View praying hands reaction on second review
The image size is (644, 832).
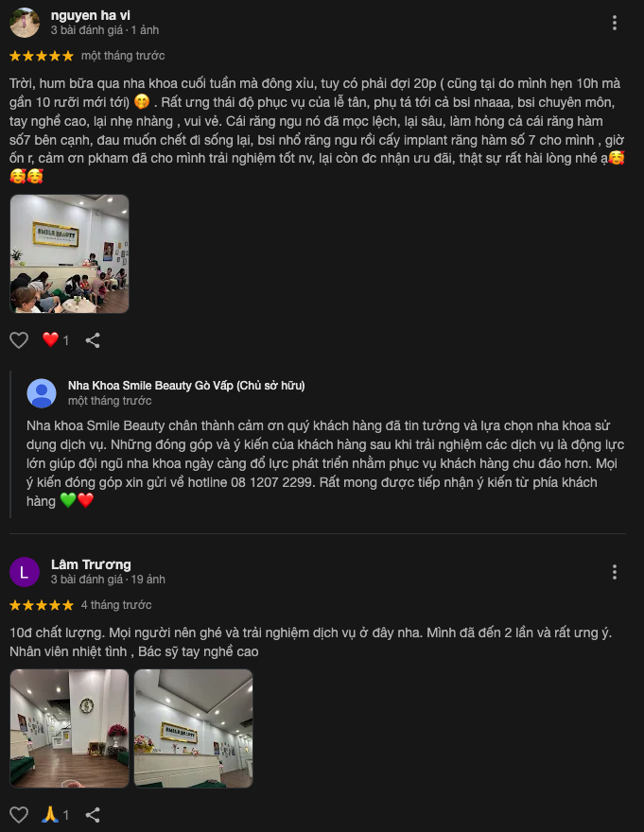coord(55,814)
